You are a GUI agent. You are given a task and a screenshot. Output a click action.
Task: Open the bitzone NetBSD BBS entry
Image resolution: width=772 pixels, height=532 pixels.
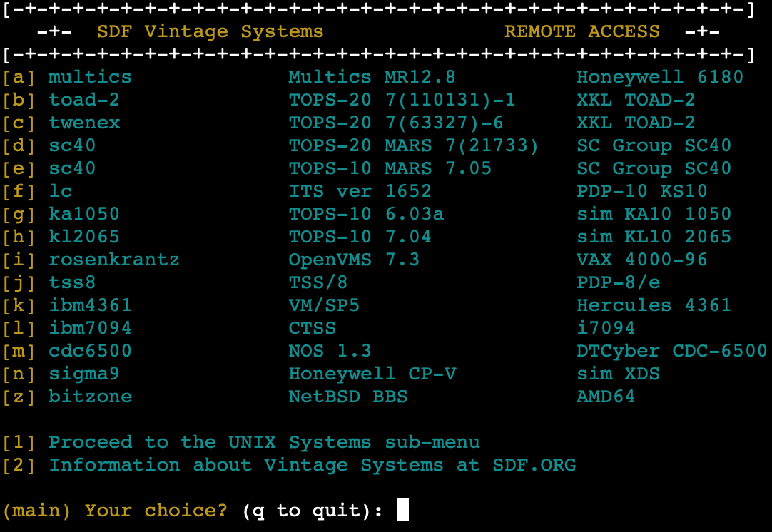[90, 397]
